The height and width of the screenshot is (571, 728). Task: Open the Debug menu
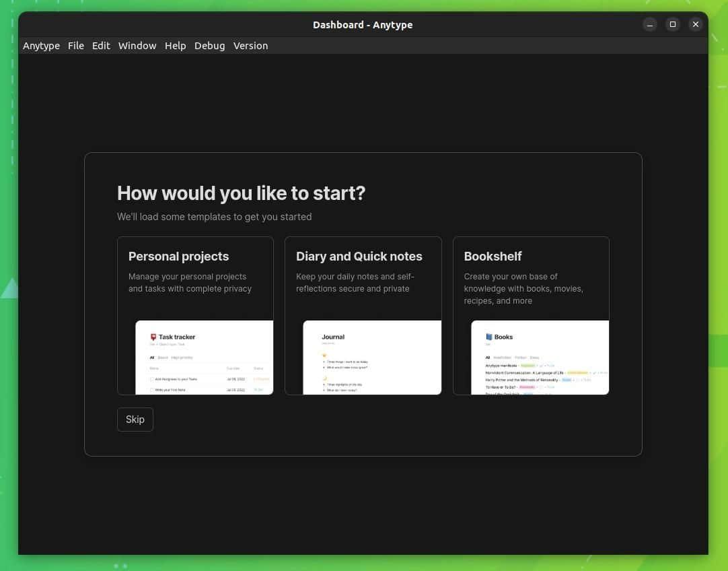pos(209,46)
